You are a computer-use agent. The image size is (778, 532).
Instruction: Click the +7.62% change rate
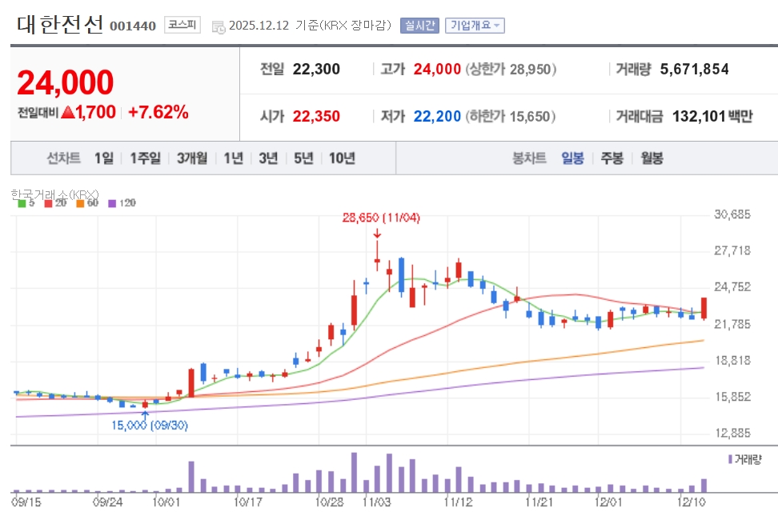(x=158, y=112)
